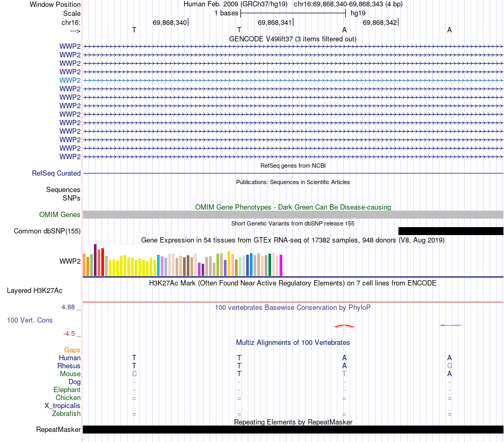
Task: Click the red PhyloP conservation peak
Action: (x=344, y=326)
